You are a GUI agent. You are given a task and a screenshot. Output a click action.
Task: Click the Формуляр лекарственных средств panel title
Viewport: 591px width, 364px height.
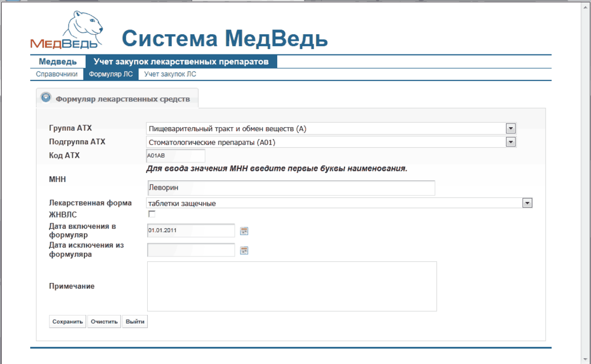click(123, 99)
